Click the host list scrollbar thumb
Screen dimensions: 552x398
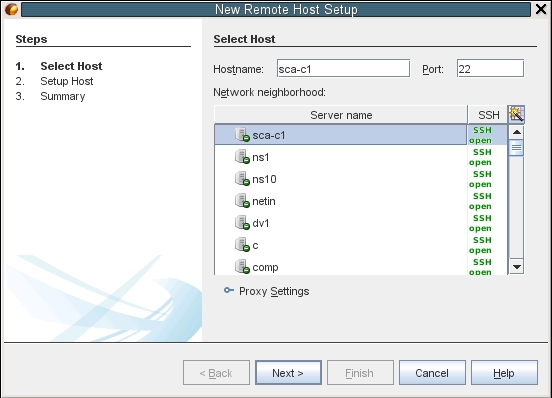pos(516,147)
